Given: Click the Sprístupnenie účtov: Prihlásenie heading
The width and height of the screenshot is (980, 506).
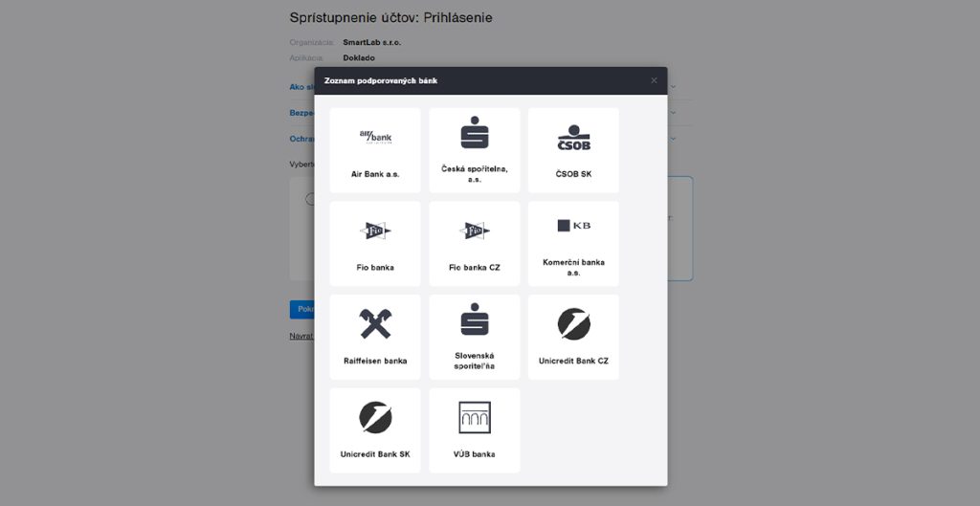Looking at the screenshot, I should (390, 18).
